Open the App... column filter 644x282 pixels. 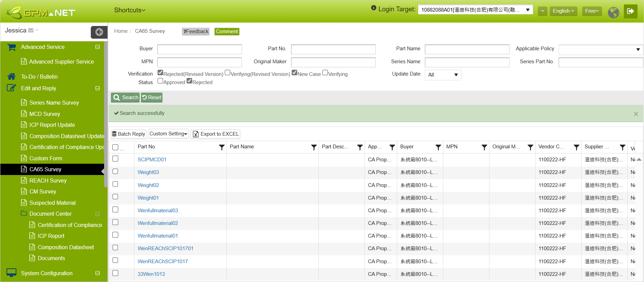(x=392, y=147)
